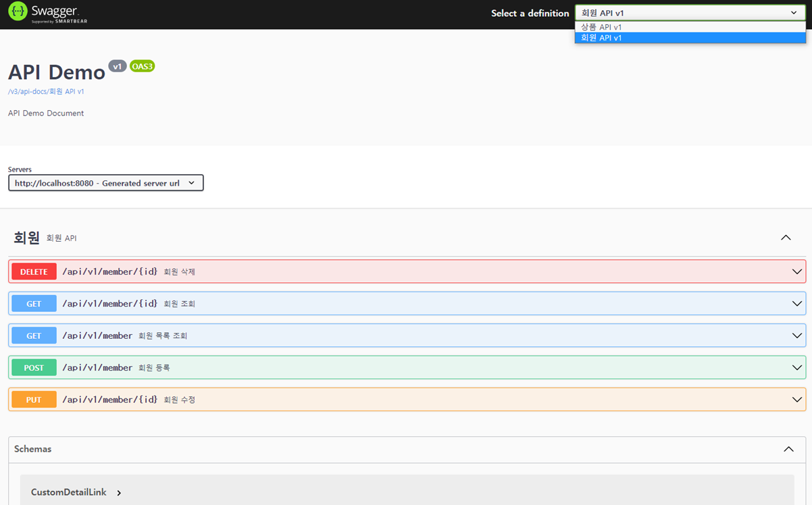The height and width of the screenshot is (505, 812).
Task: Collapse the 회원 tag section chevron
Action: pyautogui.click(x=786, y=238)
